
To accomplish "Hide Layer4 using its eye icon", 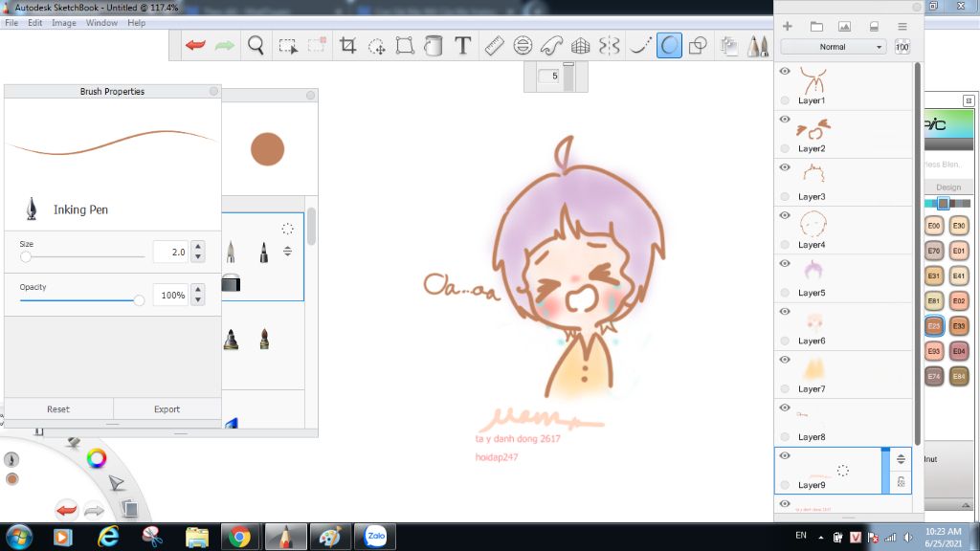I will click(785, 215).
